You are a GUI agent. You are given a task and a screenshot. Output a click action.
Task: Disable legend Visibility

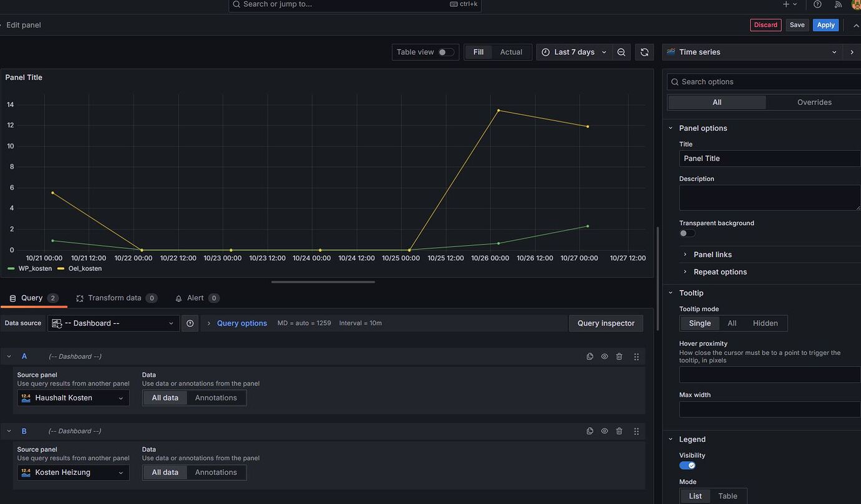click(x=688, y=465)
